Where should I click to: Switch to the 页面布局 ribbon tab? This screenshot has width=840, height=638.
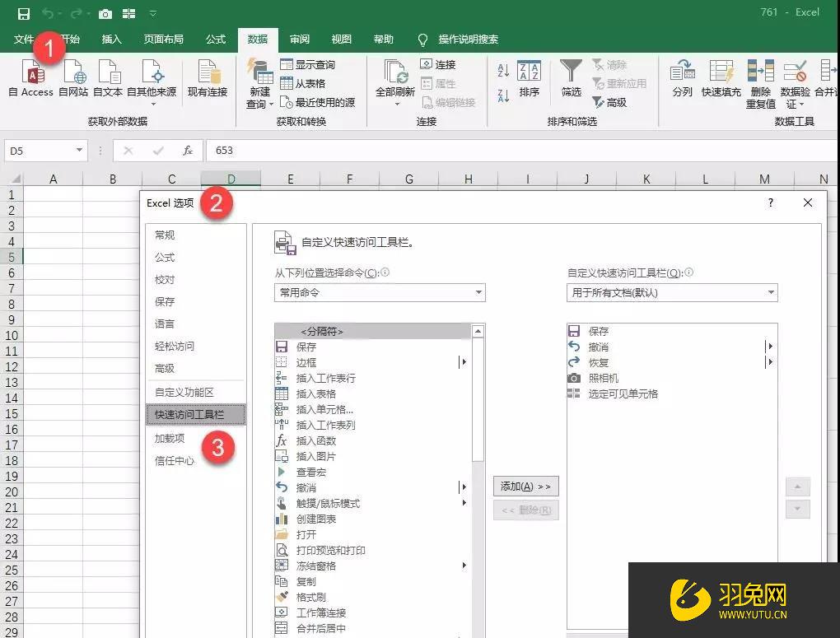(163, 40)
